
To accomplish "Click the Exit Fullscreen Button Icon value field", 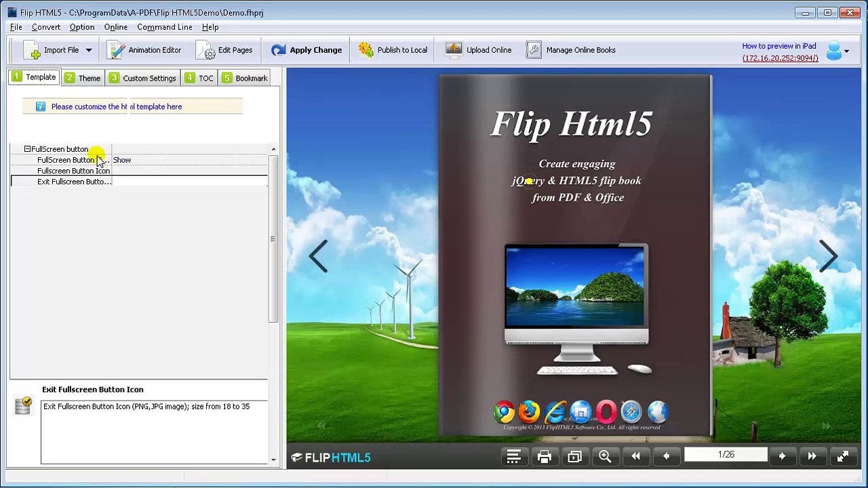I will click(x=190, y=182).
